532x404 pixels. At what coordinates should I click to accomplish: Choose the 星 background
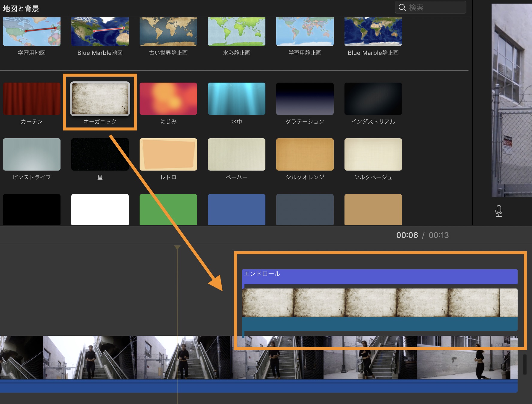click(x=100, y=154)
